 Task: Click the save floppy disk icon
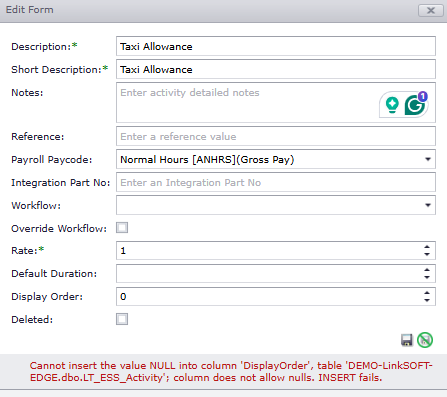coord(406,340)
